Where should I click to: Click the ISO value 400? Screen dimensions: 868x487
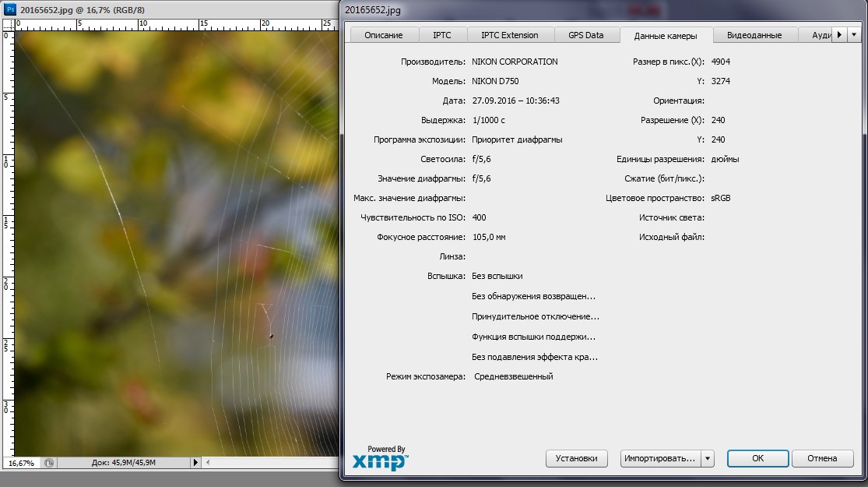[x=480, y=217]
